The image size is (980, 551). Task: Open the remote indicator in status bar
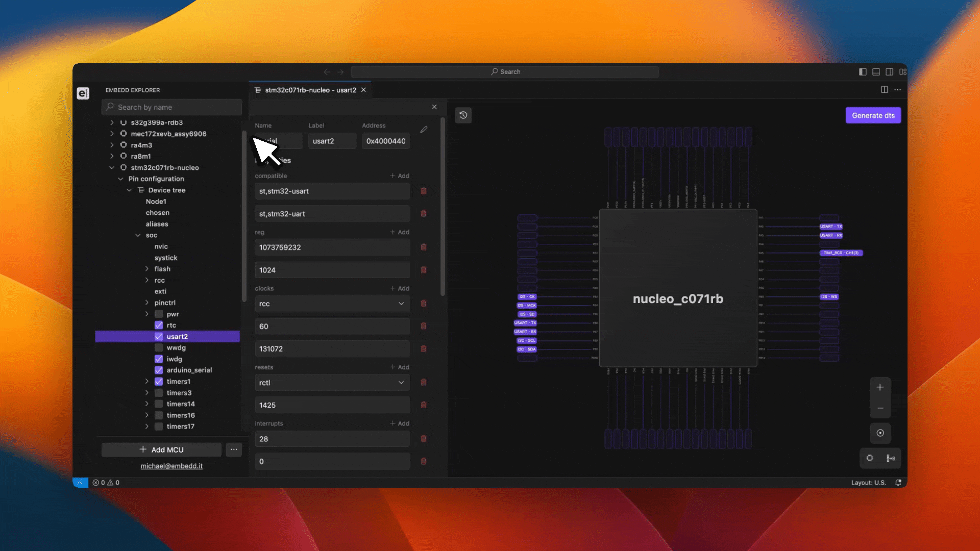tap(80, 483)
